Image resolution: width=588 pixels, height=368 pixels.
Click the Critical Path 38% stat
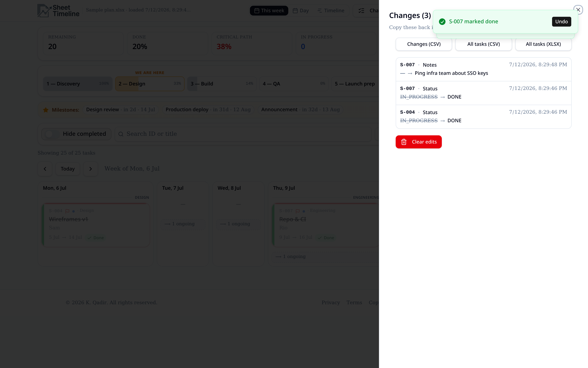252,43
